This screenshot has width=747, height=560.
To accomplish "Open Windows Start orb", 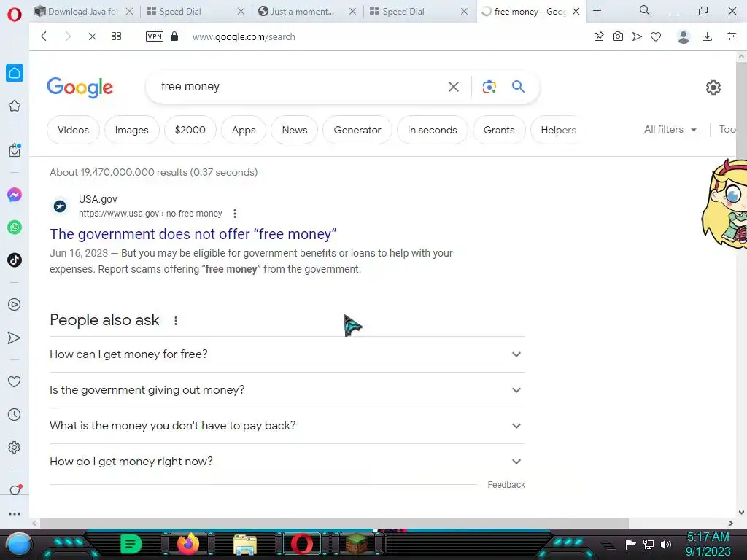I will [x=18, y=544].
